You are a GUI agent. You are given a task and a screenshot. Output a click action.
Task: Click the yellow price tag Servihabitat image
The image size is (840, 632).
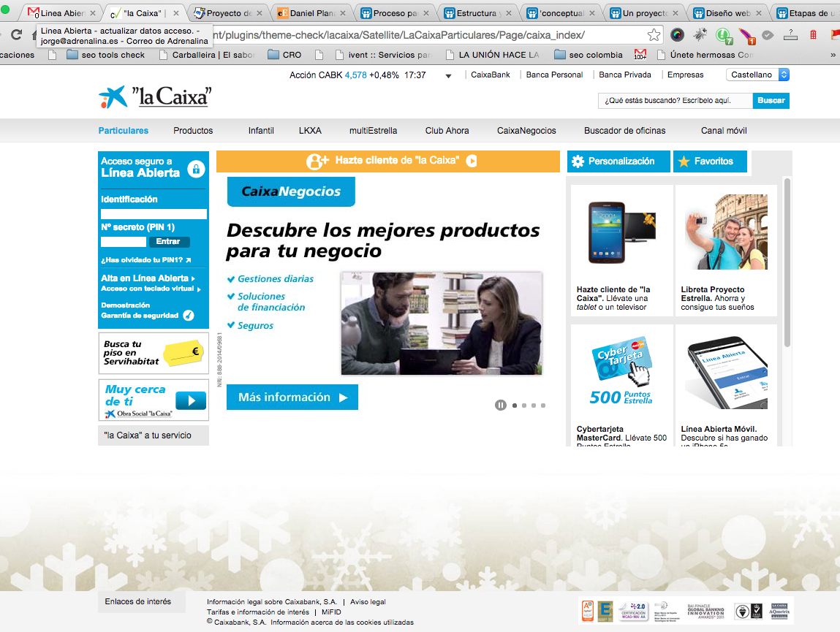pos(183,353)
